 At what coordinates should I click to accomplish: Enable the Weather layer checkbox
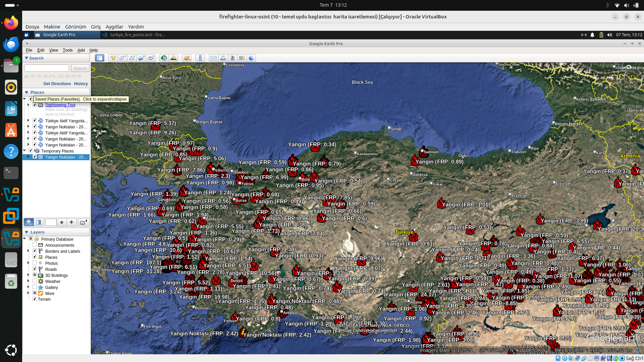[x=35, y=281]
